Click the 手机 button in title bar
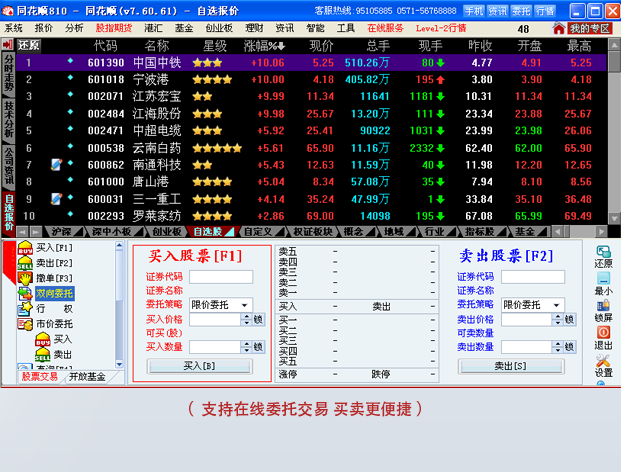 click(474, 11)
